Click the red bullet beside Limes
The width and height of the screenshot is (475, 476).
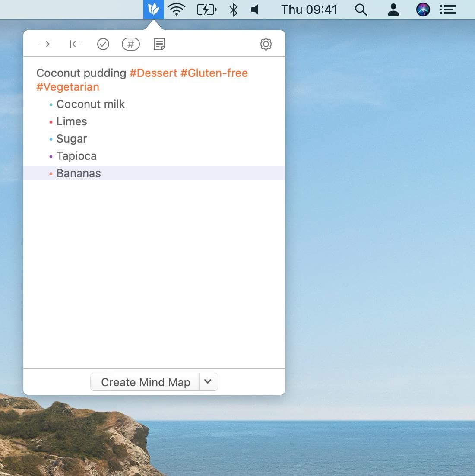point(51,121)
